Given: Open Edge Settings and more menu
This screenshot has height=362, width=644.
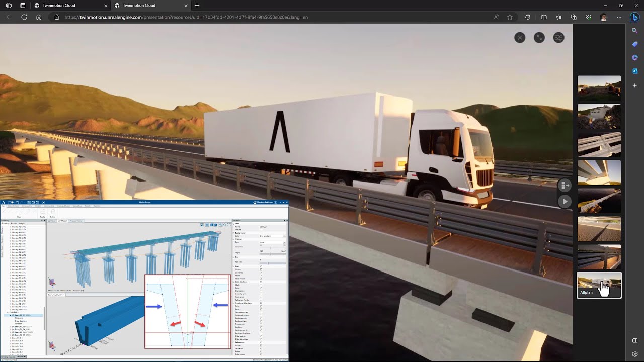Looking at the screenshot, I should click(x=619, y=17).
